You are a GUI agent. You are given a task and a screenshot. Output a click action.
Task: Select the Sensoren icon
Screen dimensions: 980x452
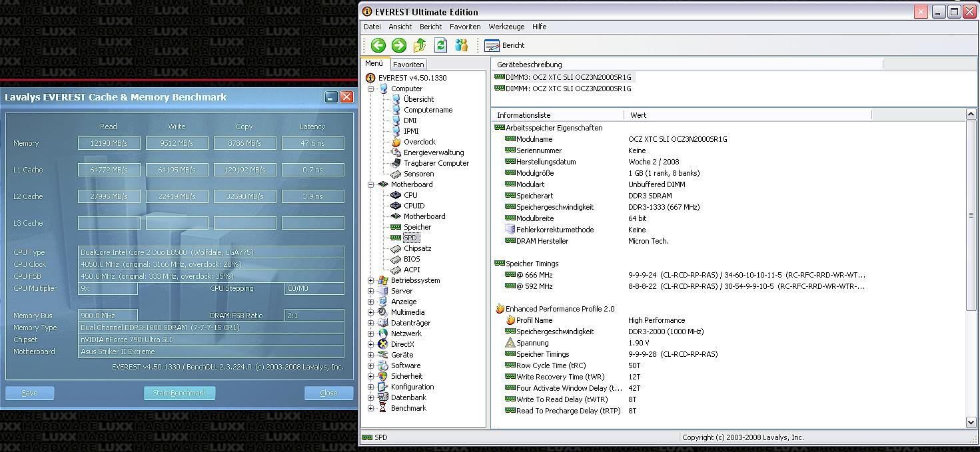[x=396, y=174]
